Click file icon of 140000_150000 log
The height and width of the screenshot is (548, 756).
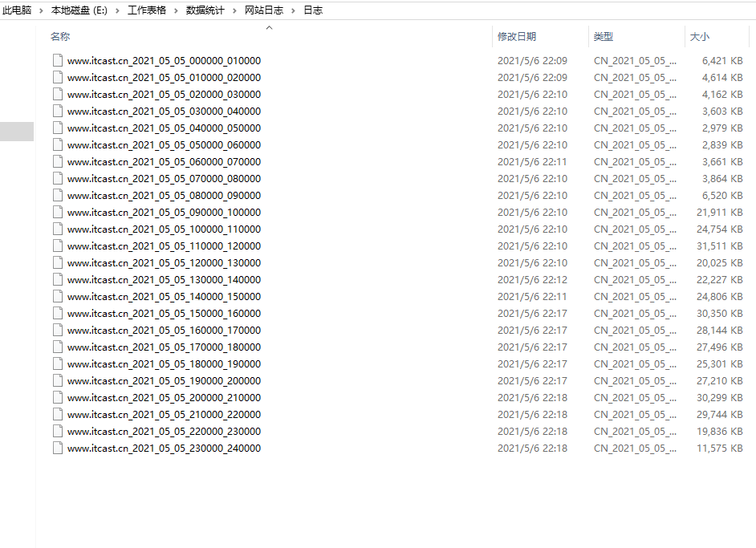[x=58, y=296]
